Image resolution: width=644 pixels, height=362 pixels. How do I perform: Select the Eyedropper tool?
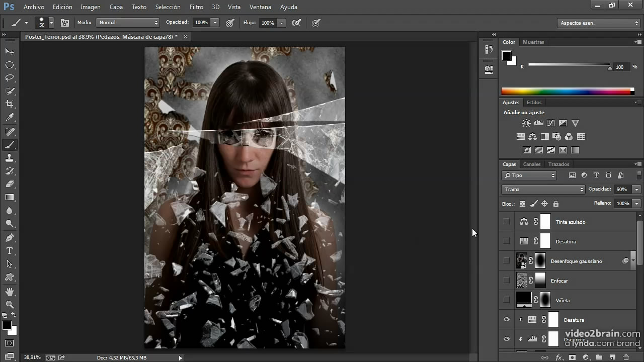pyautogui.click(x=10, y=118)
